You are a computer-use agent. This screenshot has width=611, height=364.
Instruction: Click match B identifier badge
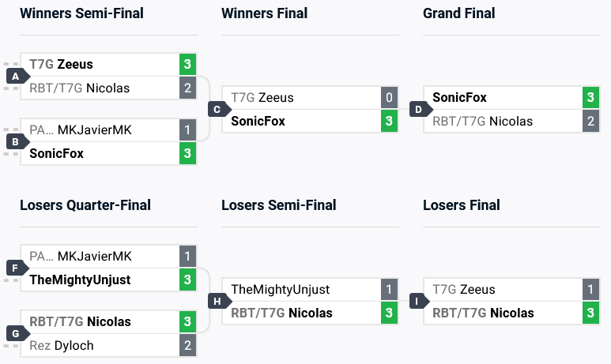pos(15,142)
